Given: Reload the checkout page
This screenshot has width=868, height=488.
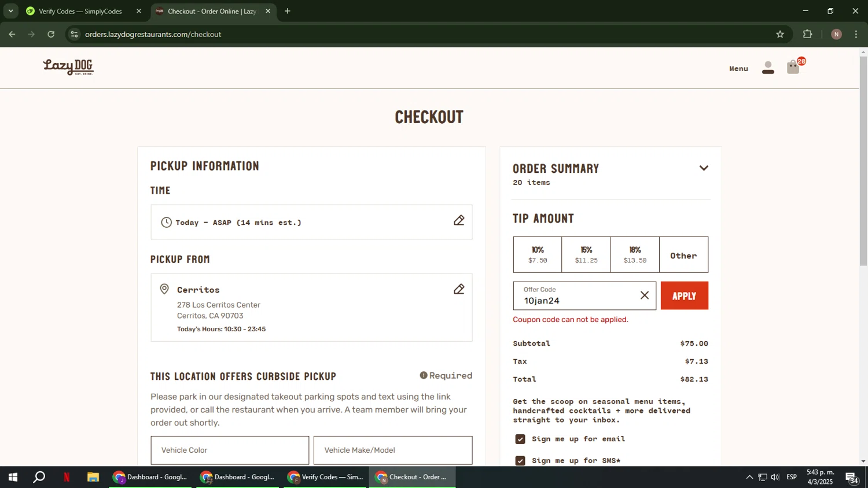Looking at the screenshot, I should (x=51, y=34).
